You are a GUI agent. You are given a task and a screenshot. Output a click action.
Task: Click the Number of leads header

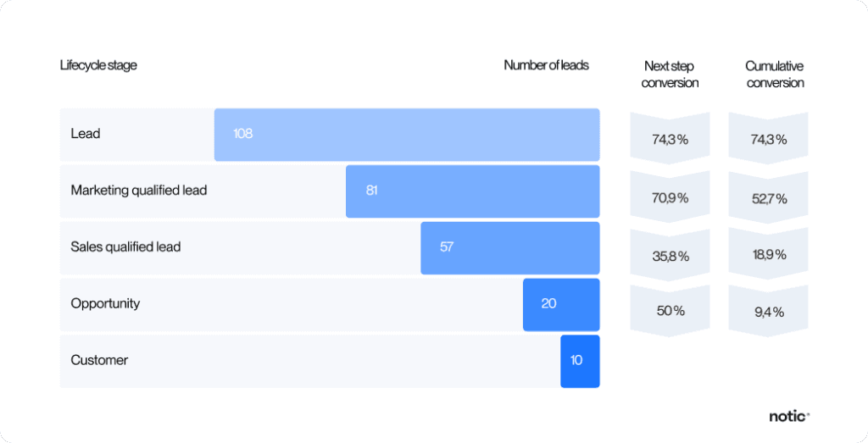click(x=546, y=65)
